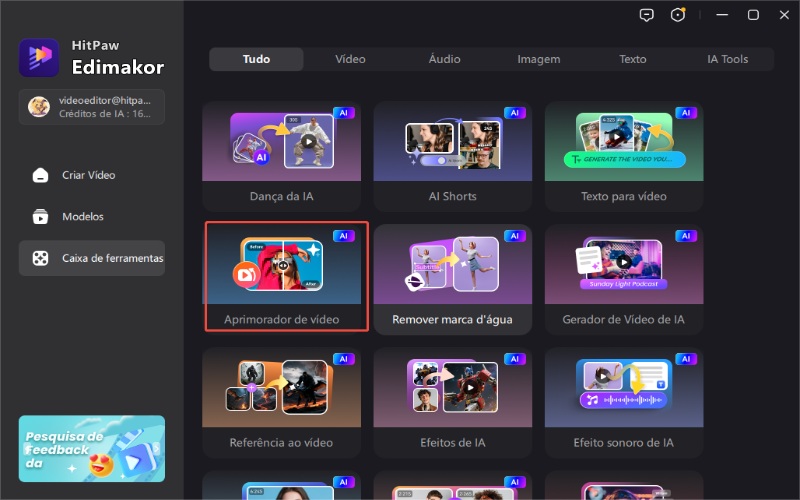Image resolution: width=800 pixels, height=500 pixels.
Task: Click AI badge on AI Shorts card
Action: click(514, 113)
